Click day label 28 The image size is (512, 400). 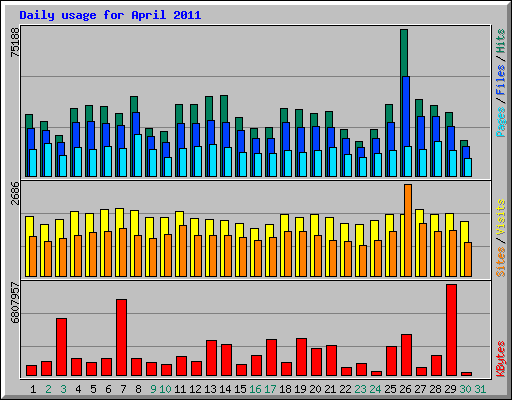(x=435, y=389)
